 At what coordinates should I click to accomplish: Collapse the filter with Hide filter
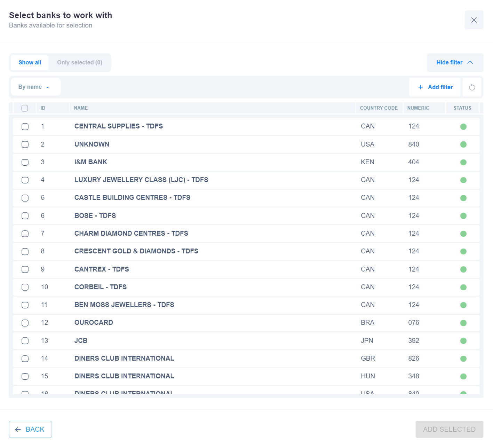pyautogui.click(x=454, y=63)
